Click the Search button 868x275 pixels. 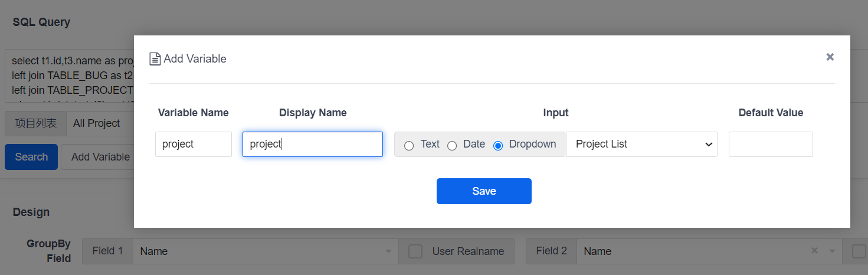pyautogui.click(x=31, y=157)
